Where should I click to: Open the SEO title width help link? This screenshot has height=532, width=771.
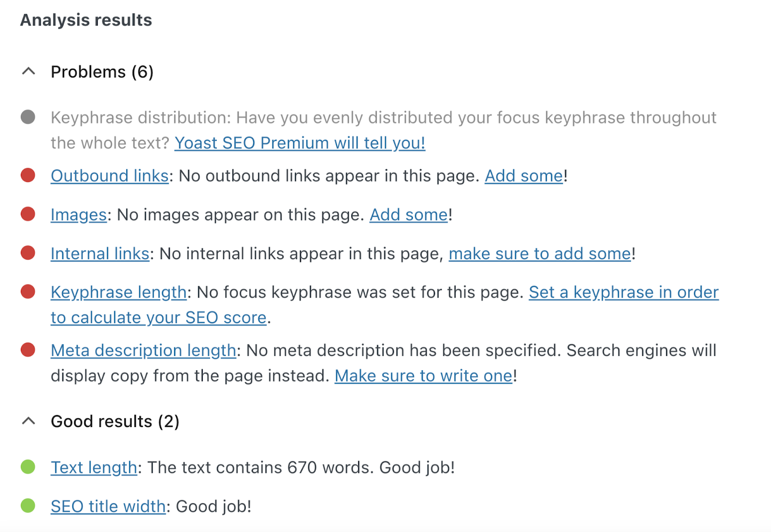pos(107,506)
